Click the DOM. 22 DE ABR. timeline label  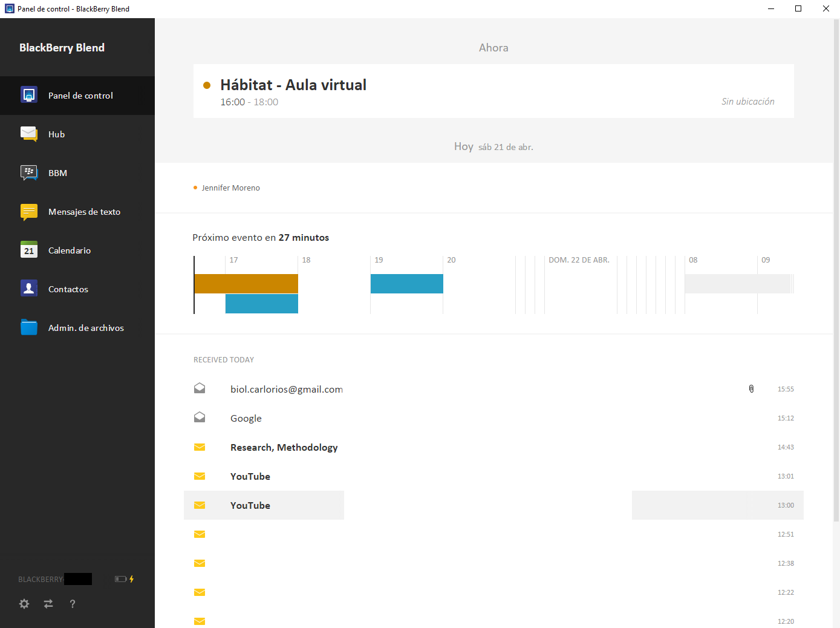pyautogui.click(x=579, y=260)
